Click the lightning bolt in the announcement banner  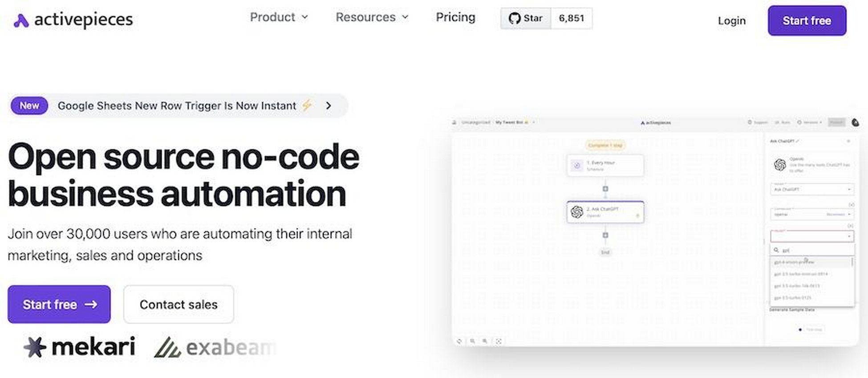pyautogui.click(x=307, y=106)
